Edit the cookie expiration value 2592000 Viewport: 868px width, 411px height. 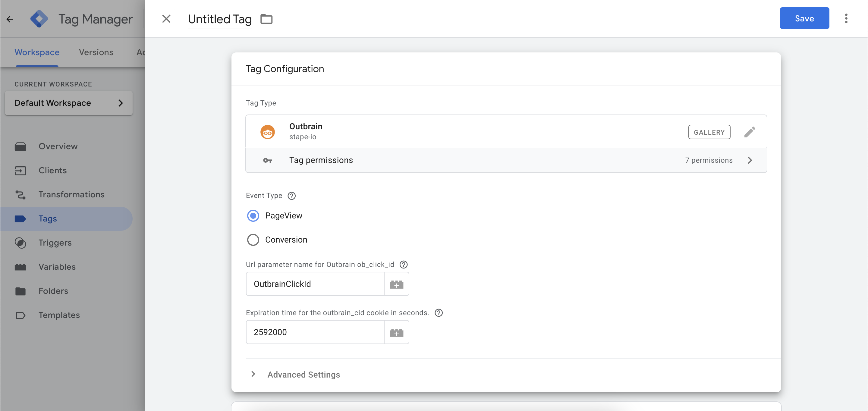(315, 332)
